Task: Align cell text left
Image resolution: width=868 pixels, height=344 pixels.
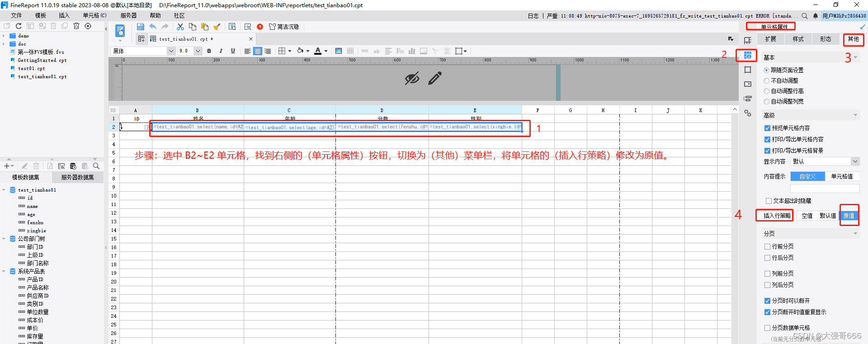Action: (x=248, y=51)
